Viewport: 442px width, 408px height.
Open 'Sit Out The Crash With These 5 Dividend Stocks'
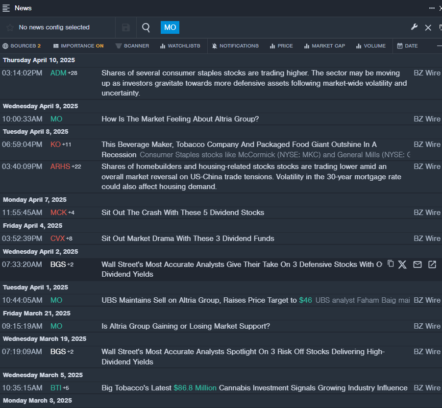183,212
